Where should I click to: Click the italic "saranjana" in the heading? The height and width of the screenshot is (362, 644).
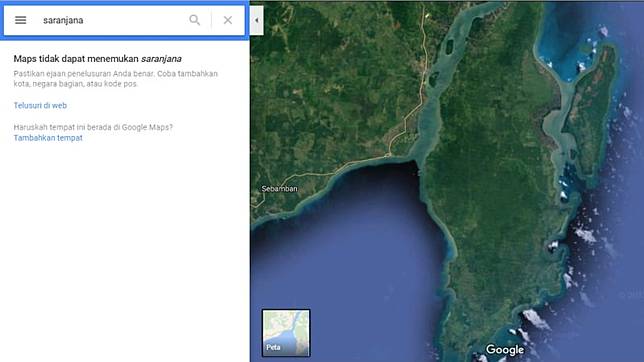click(x=161, y=59)
